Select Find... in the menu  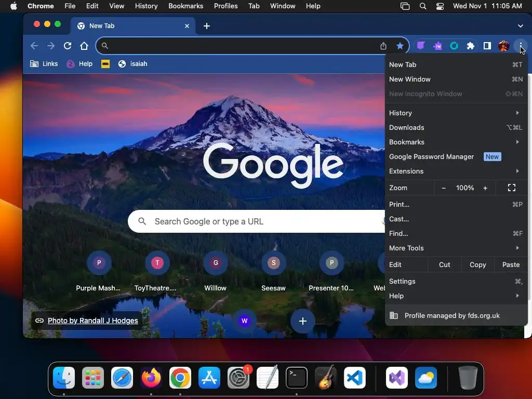[x=456, y=234]
